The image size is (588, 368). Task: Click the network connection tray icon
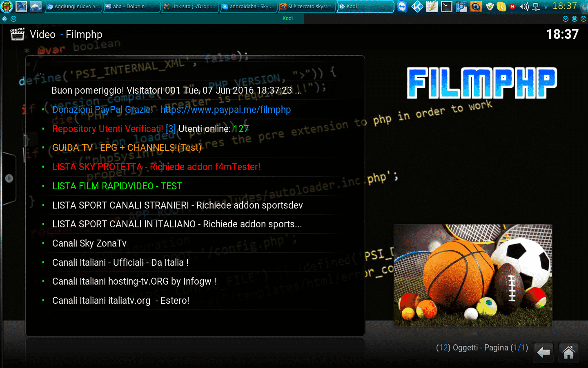click(x=536, y=7)
